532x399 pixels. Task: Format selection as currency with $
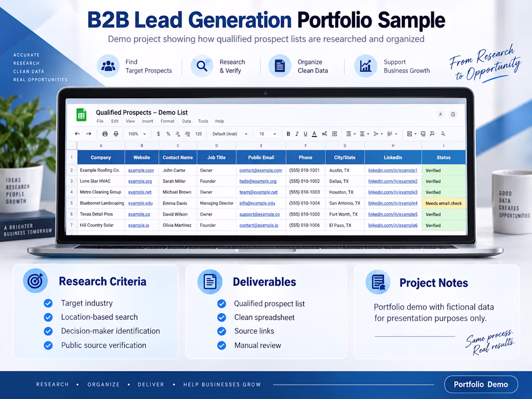click(159, 133)
